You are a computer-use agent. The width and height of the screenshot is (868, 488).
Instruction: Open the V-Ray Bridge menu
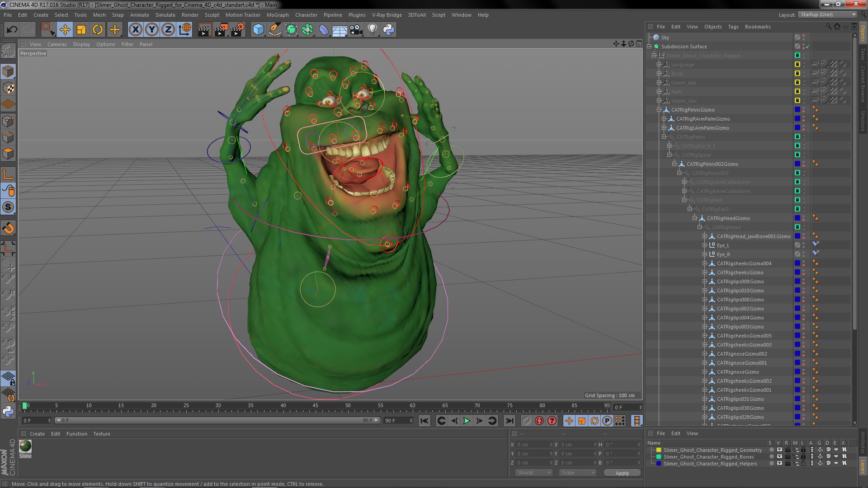point(387,15)
